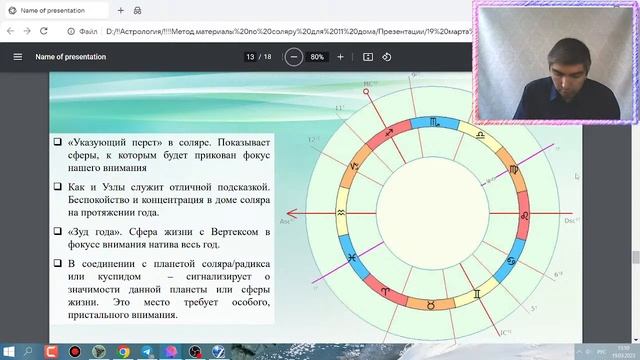Click the Leo sign segment on the wheel

click(x=524, y=216)
